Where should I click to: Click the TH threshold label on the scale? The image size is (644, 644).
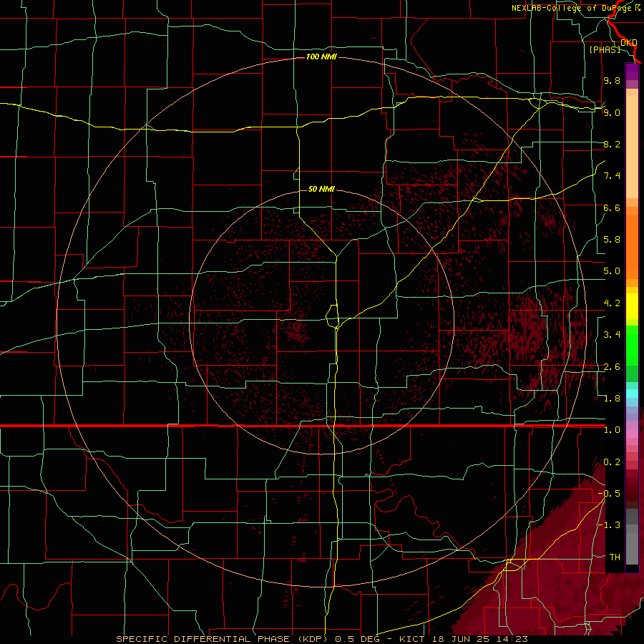click(x=615, y=557)
